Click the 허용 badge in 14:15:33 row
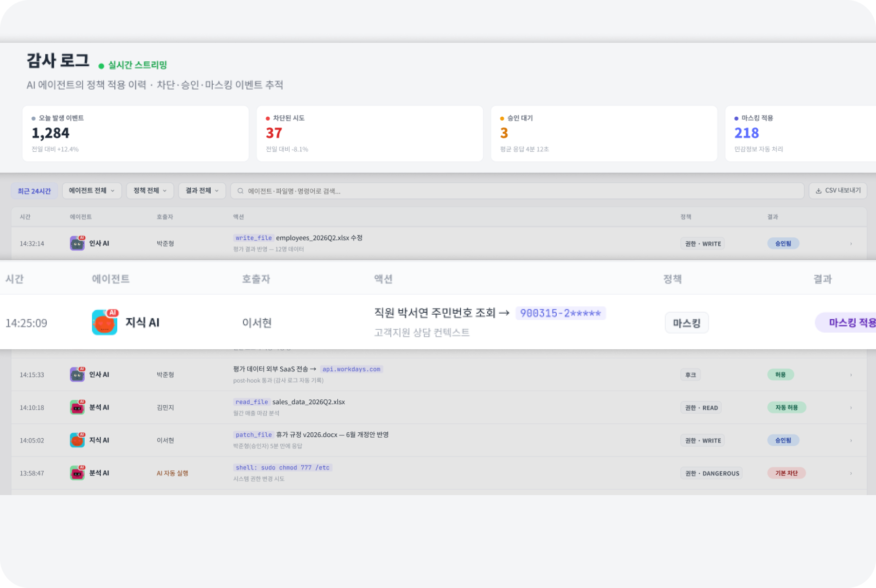 [x=781, y=374]
